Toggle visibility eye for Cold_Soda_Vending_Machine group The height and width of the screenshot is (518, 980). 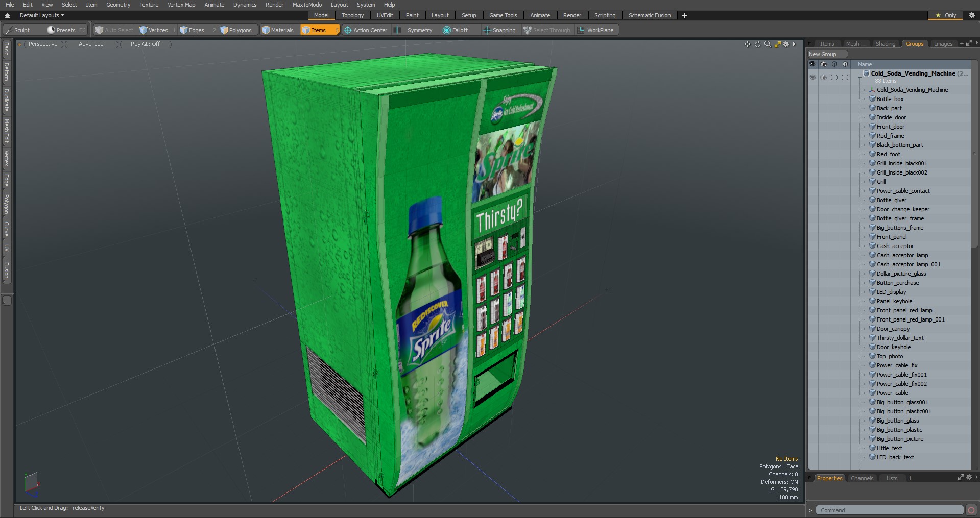click(812, 77)
